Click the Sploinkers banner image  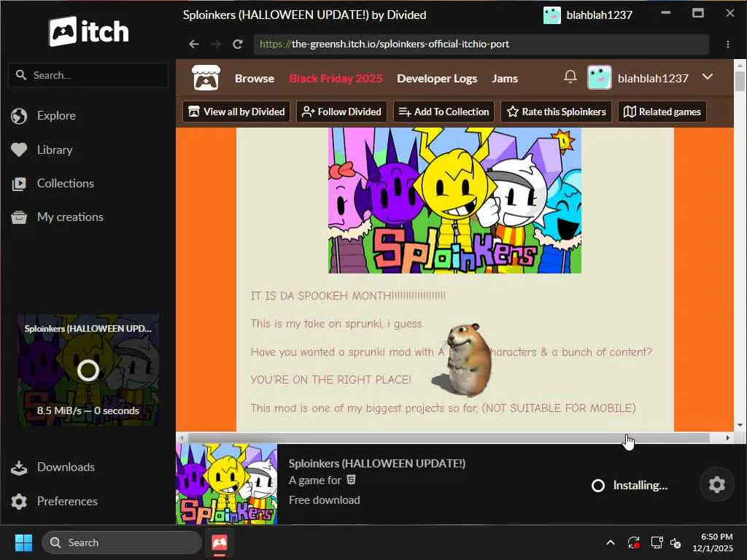point(454,200)
